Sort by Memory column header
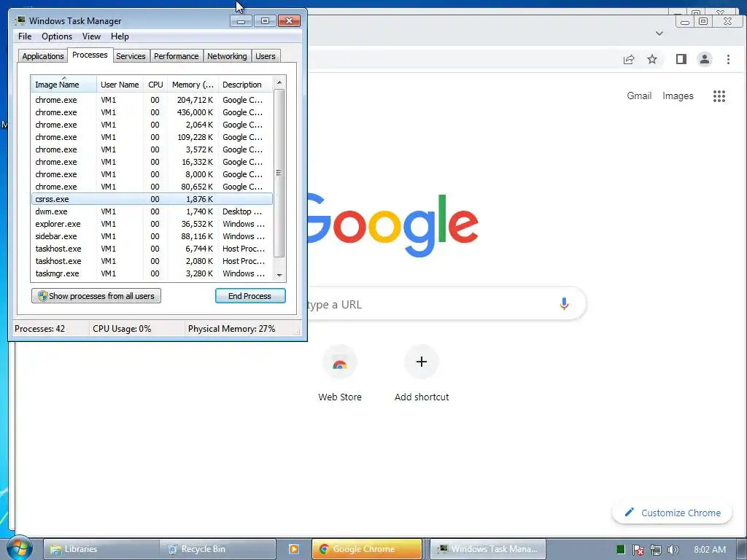747x560 pixels. (x=193, y=85)
